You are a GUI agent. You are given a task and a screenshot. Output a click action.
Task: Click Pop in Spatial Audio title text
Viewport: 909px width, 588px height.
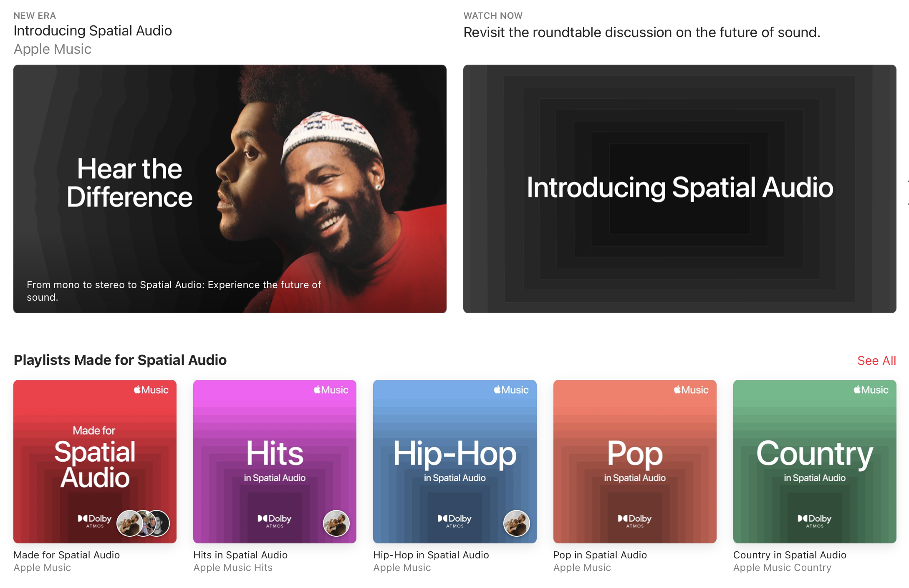point(600,555)
